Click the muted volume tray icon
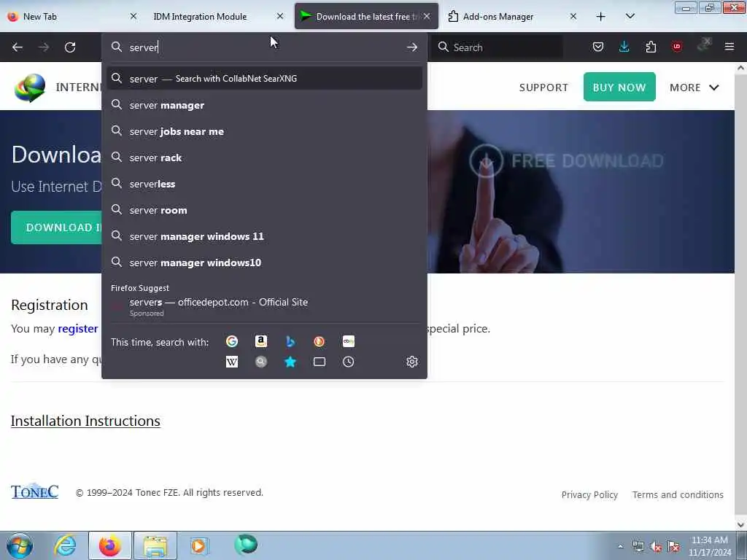 pos(656,546)
